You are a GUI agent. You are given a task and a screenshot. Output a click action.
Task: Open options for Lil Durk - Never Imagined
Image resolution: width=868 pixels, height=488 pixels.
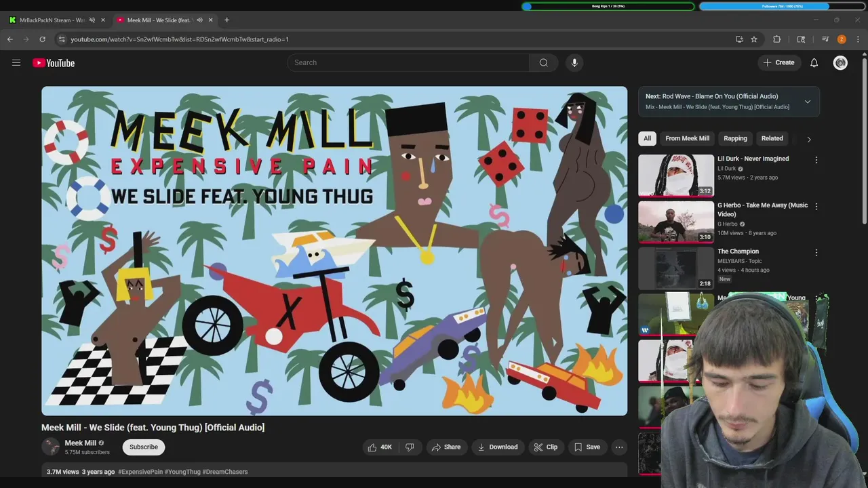(x=816, y=160)
